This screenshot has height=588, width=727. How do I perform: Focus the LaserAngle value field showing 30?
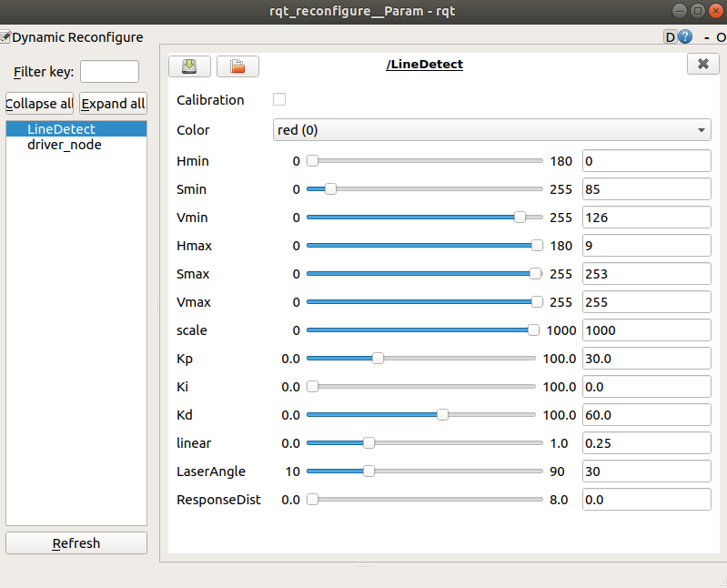(x=646, y=471)
